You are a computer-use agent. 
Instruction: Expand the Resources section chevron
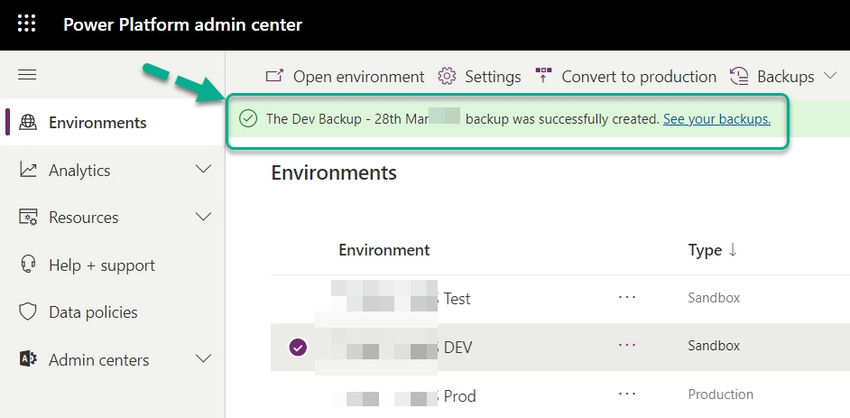(203, 217)
